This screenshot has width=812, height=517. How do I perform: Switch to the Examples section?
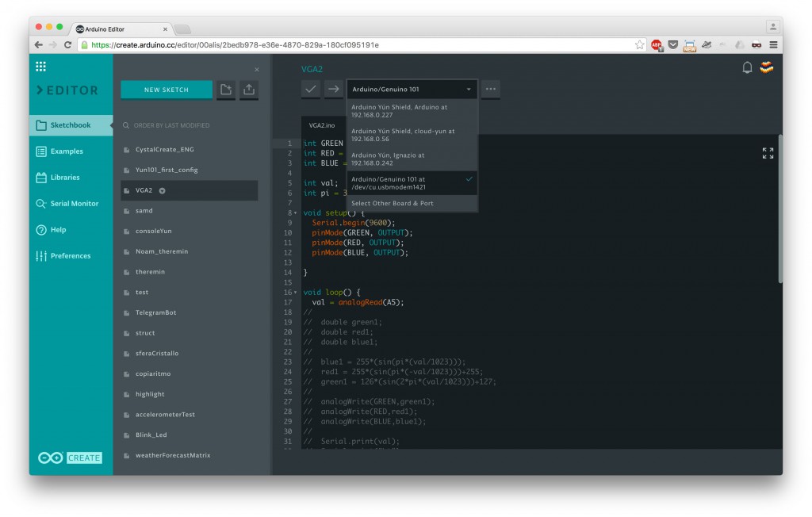(70, 151)
